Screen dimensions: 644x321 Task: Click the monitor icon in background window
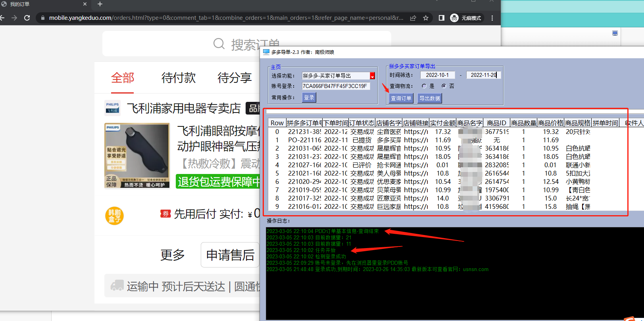point(615,33)
